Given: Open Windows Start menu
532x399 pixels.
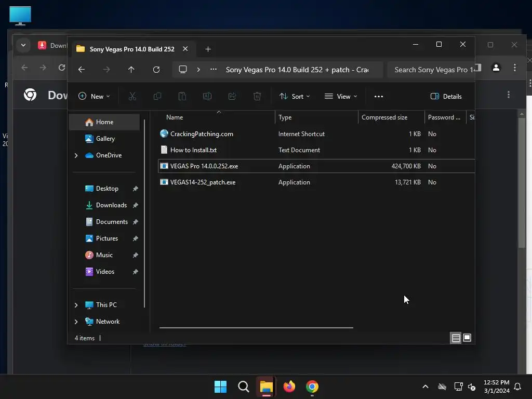Looking at the screenshot, I should tap(220, 387).
